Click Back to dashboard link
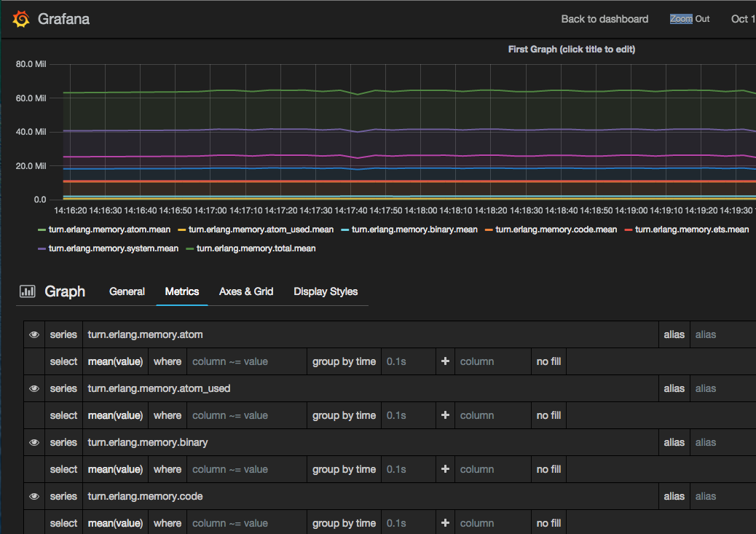The height and width of the screenshot is (534, 756). pyautogui.click(x=605, y=19)
